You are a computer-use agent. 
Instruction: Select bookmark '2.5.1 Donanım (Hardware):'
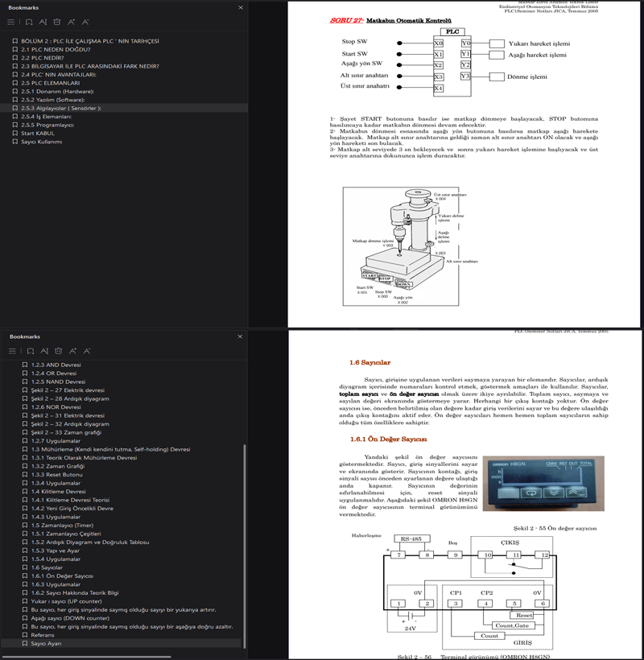click(x=57, y=92)
